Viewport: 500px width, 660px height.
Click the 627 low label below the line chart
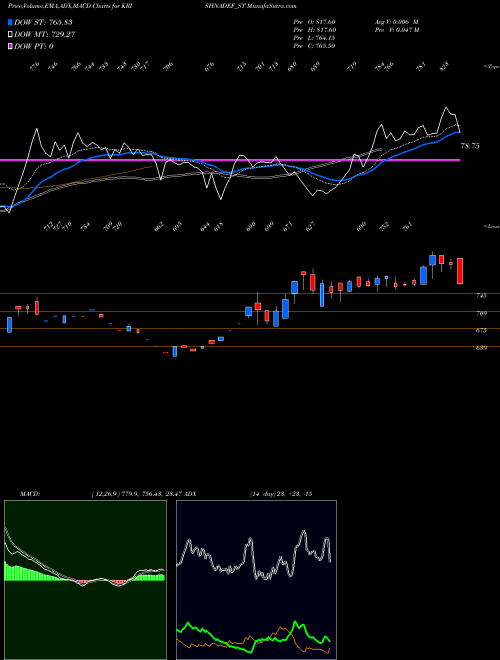click(x=311, y=227)
